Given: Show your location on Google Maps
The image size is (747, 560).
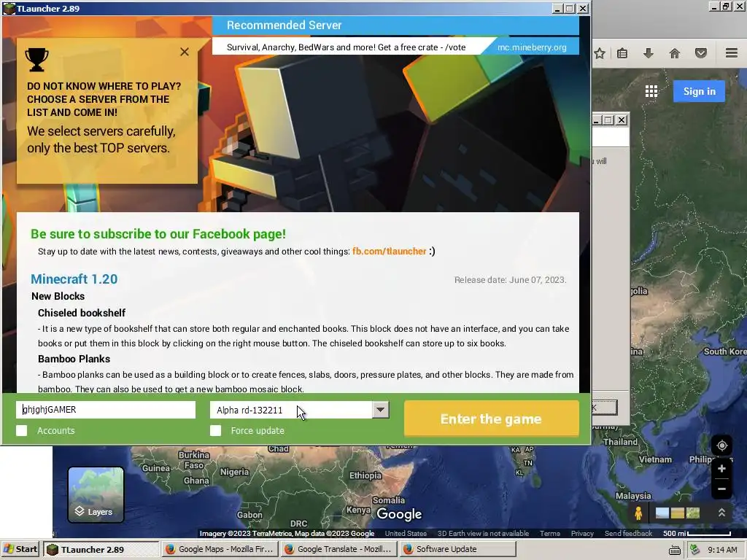Looking at the screenshot, I should click(721, 446).
